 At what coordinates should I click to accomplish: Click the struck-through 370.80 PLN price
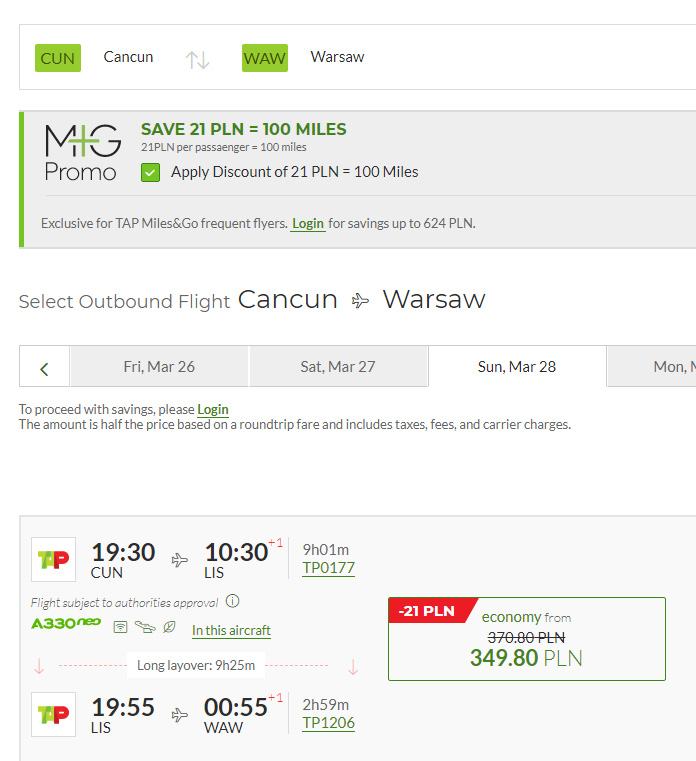[x=526, y=637]
